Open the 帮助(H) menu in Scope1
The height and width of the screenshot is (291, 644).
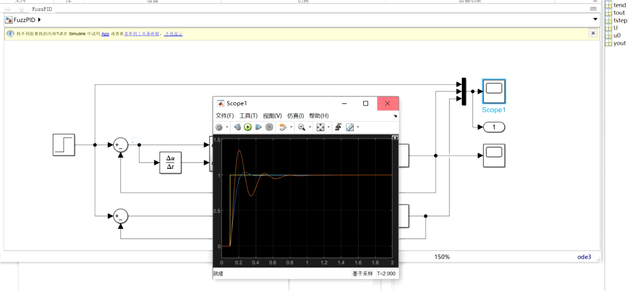click(319, 116)
